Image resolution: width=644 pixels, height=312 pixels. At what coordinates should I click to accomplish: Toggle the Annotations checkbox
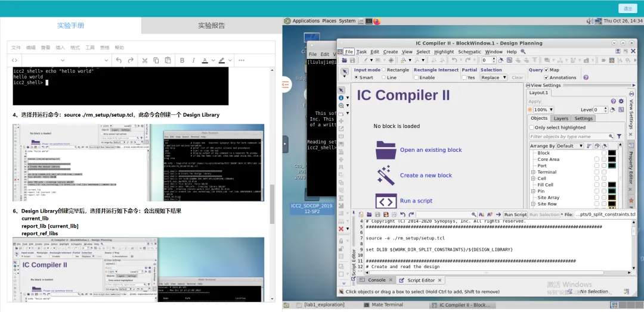pos(546,77)
